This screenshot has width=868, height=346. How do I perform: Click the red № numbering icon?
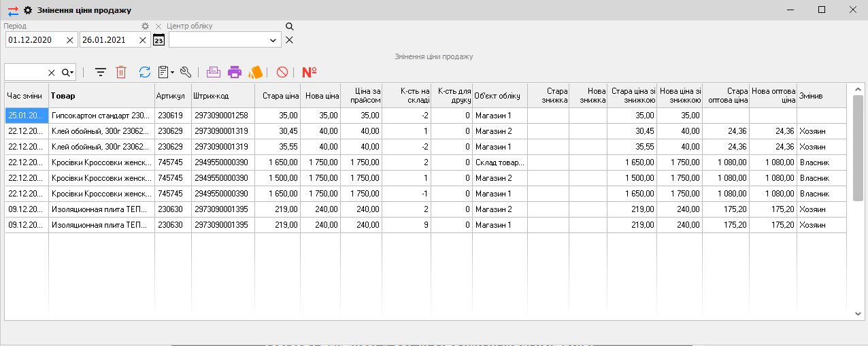pos(310,72)
